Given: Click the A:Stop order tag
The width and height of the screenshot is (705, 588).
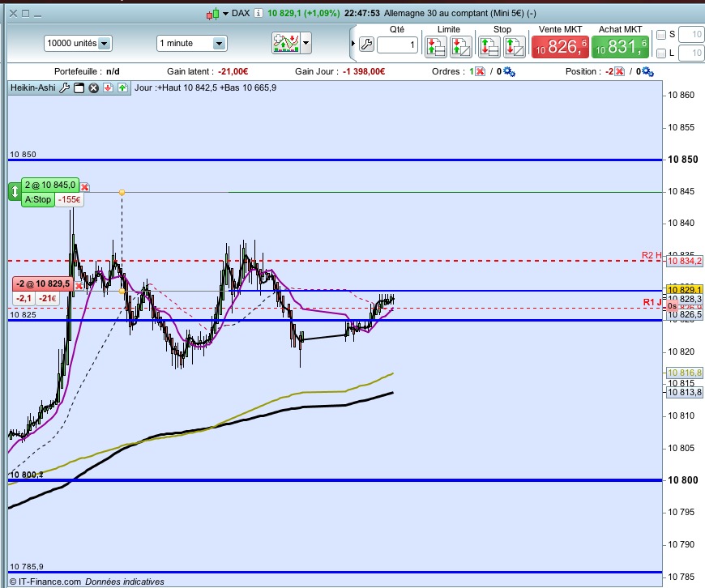Looking at the screenshot, I should (38, 199).
